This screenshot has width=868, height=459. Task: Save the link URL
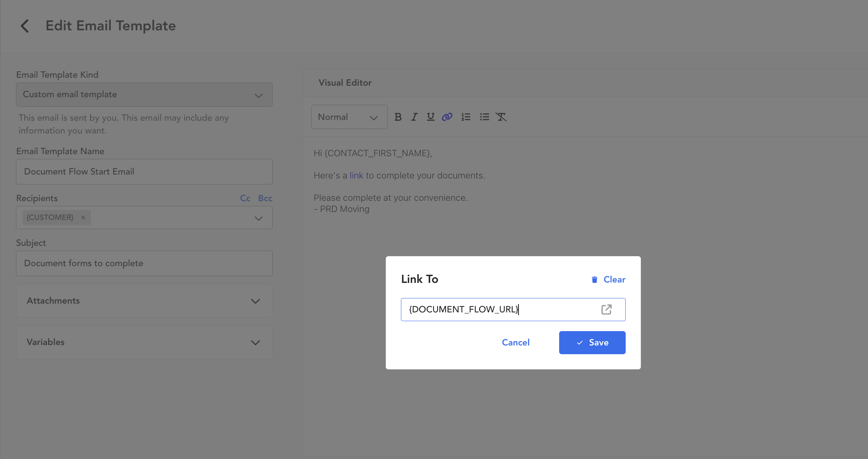tap(592, 343)
